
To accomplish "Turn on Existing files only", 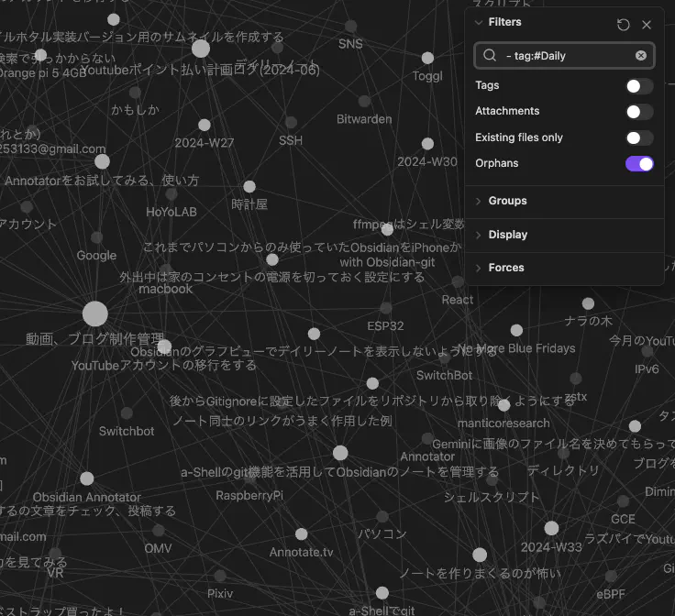I will point(639,138).
